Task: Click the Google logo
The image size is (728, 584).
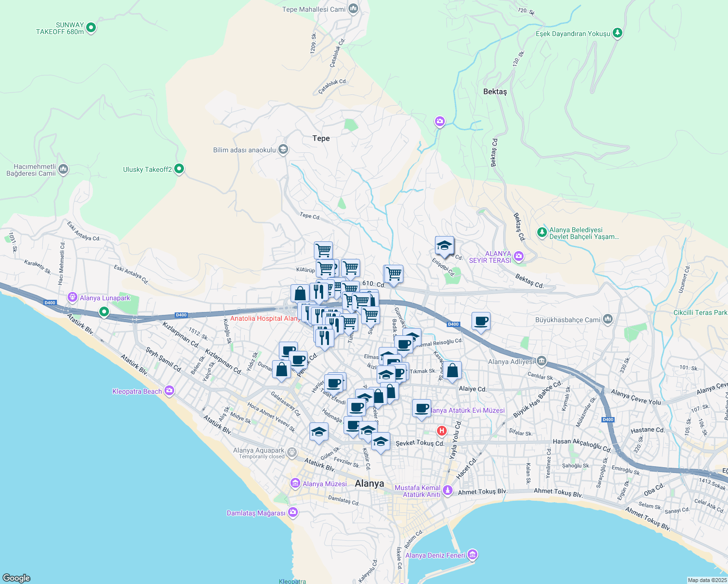Action: pyautogui.click(x=16, y=578)
